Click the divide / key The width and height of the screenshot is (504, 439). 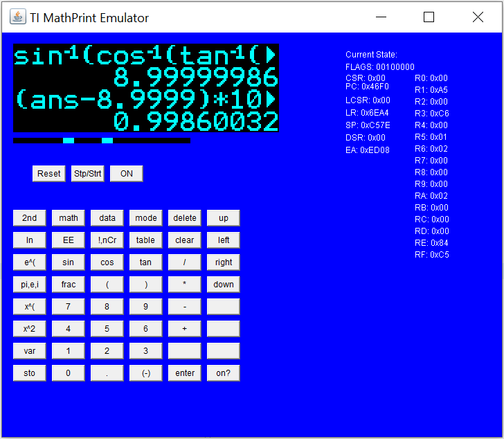(x=184, y=262)
